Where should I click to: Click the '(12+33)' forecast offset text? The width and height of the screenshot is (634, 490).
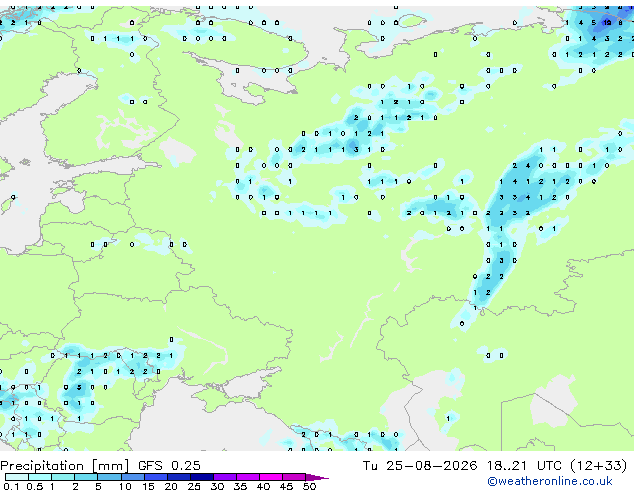598,466
